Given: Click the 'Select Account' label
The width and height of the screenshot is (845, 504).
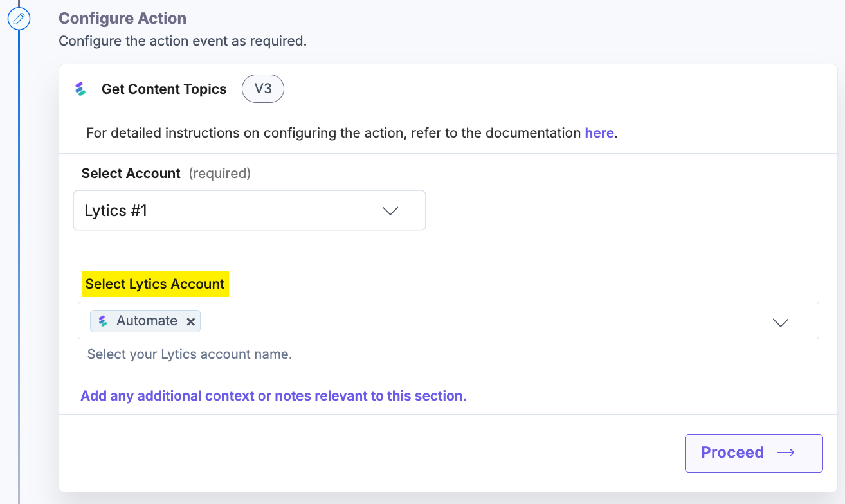Looking at the screenshot, I should (x=131, y=174).
